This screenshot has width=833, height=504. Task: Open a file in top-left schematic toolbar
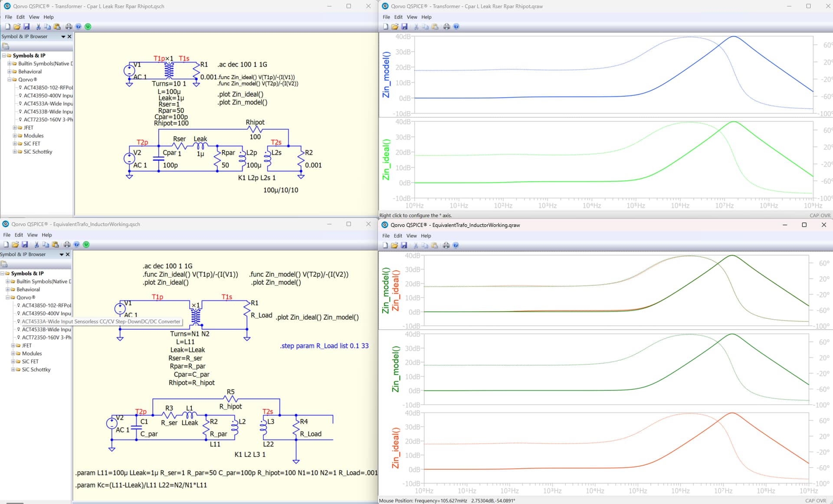coord(17,26)
